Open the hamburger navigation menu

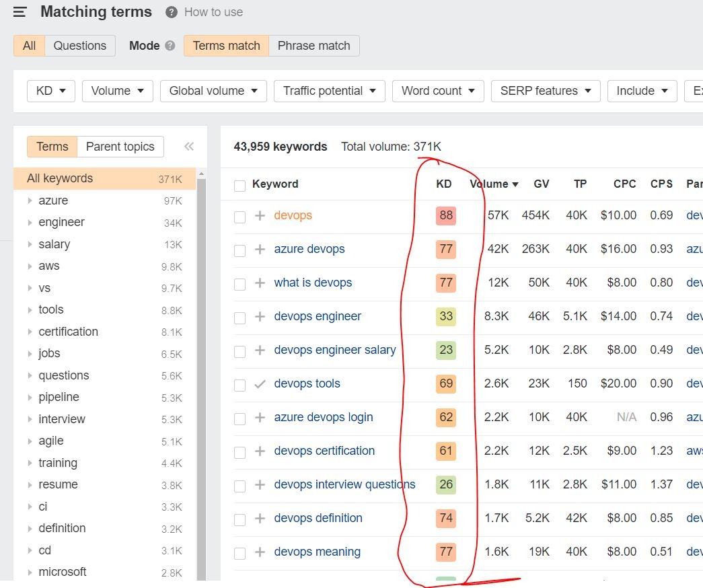click(20, 11)
